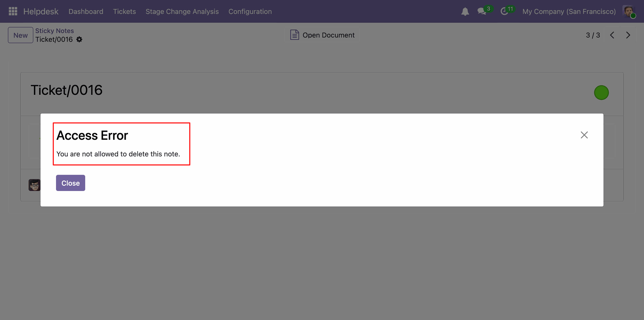Click the user avatar thumbnail on the note
644x320 pixels.
click(x=34, y=185)
